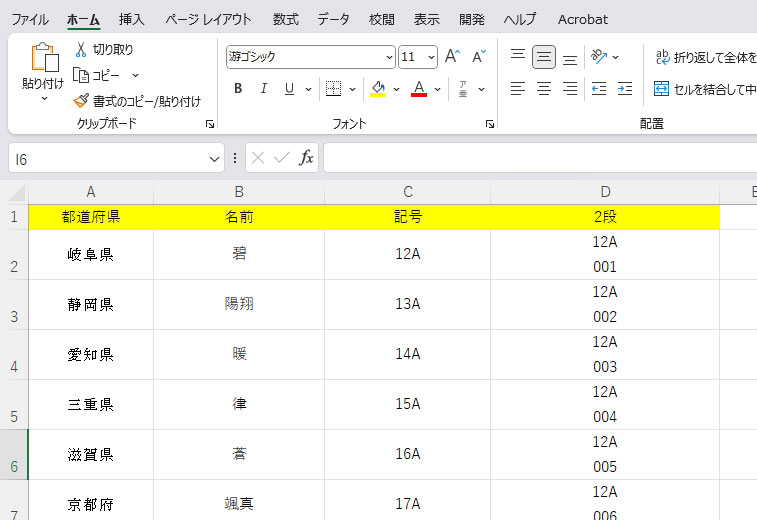
Task: Toggle italic formatting I
Action: pos(264,89)
